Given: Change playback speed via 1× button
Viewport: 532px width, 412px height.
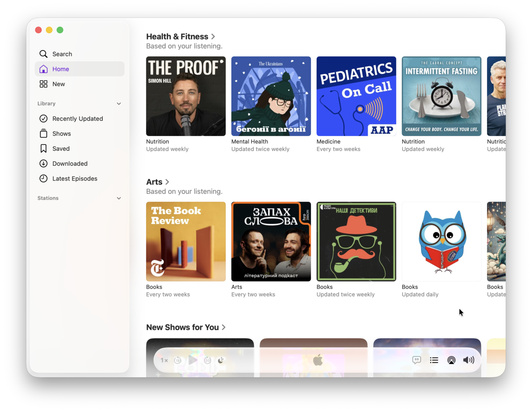Looking at the screenshot, I should pos(164,360).
